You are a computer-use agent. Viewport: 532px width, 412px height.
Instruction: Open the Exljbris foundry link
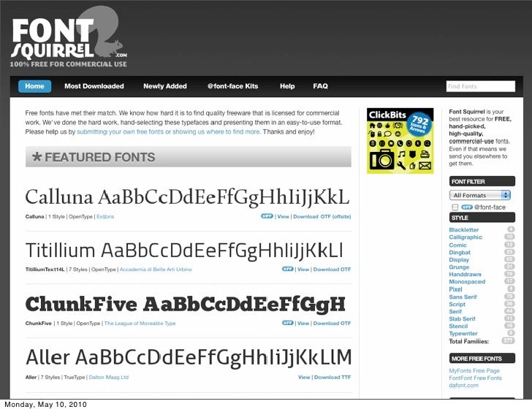(x=105, y=216)
